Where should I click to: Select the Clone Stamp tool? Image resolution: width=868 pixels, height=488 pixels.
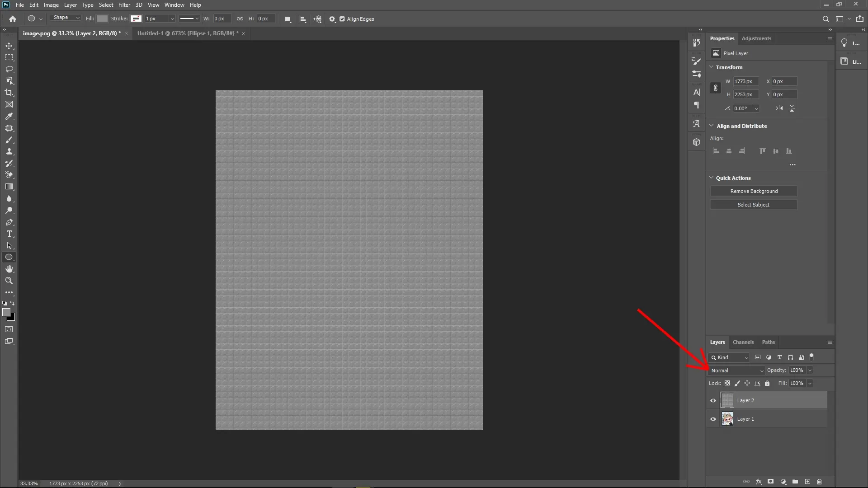[x=9, y=152]
